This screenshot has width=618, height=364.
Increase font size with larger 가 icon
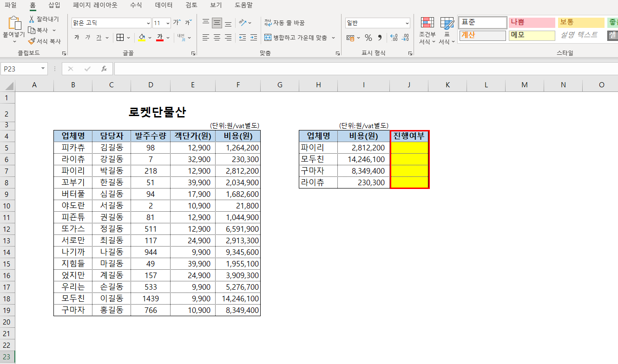[x=177, y=22]
